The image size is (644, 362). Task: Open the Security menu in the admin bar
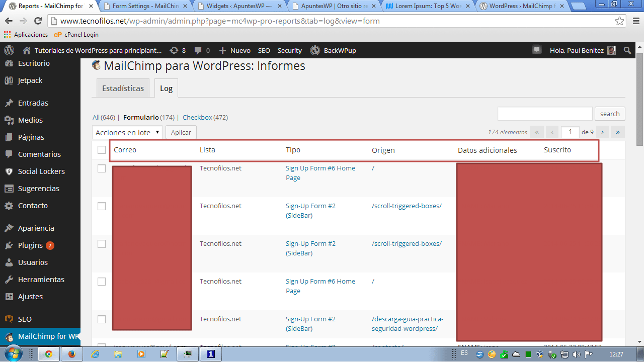[x=290, y=50]
